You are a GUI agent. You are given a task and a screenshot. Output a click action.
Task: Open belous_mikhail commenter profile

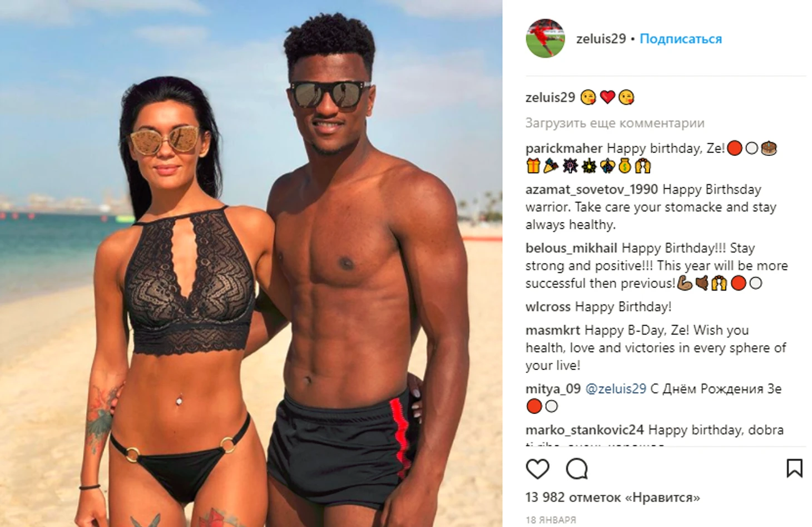pos(571,248)
